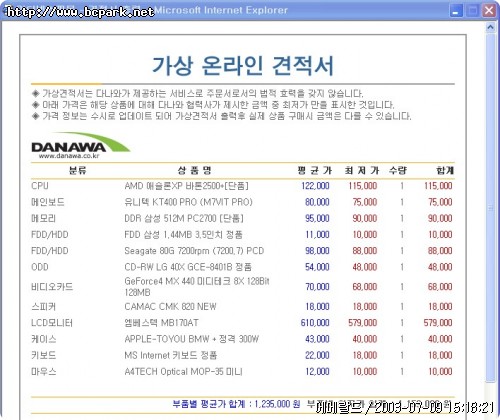The height and width of the screenshot is (420, 500).
Task: Click the title '가상 온라인 견적서'
Action: pos(243,65)
